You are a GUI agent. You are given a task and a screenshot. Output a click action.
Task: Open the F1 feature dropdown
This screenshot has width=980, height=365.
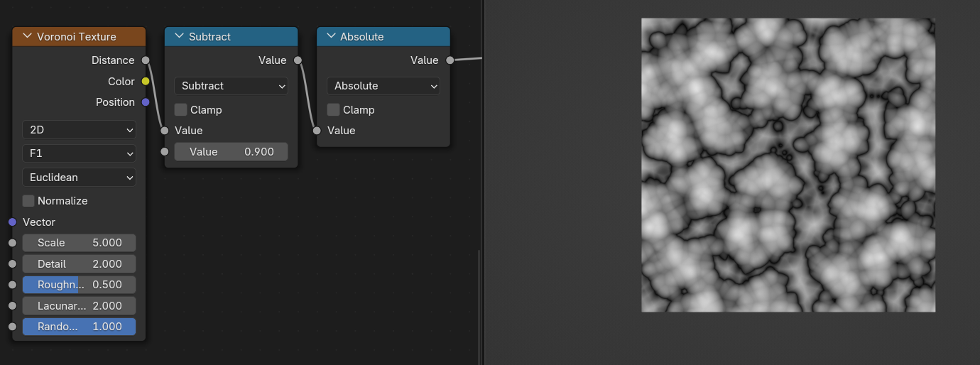[x=79, y=153]
